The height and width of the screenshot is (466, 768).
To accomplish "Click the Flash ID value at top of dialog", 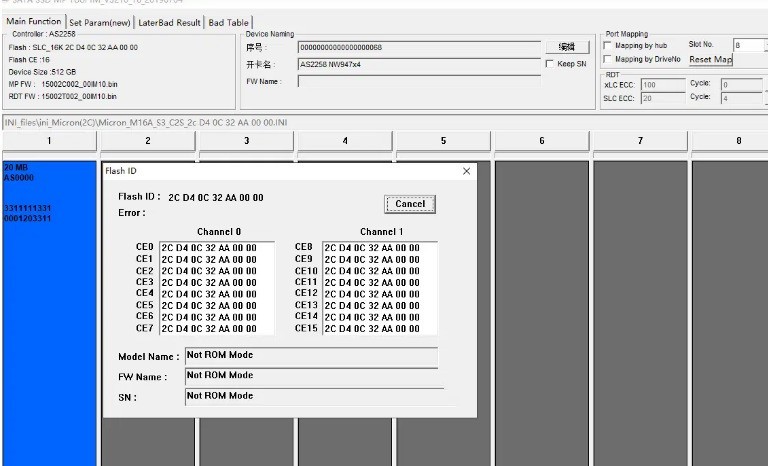I will pyautogui.click(x=216, y=197).
